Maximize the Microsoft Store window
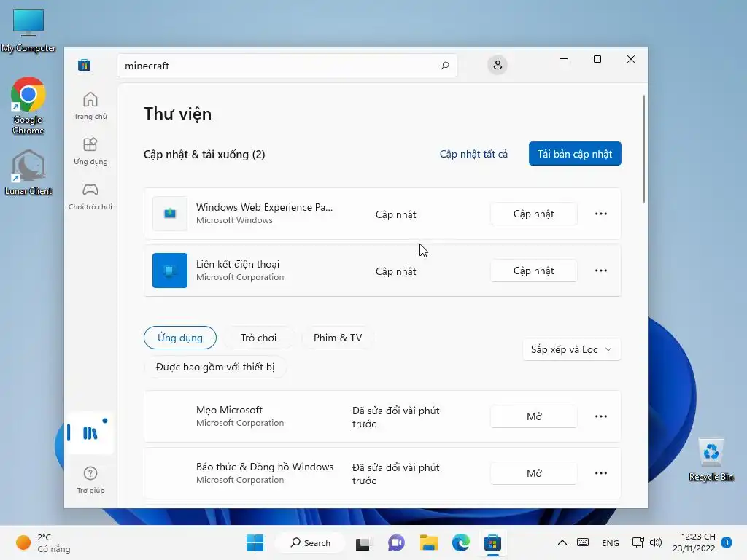 pos(597,59)
